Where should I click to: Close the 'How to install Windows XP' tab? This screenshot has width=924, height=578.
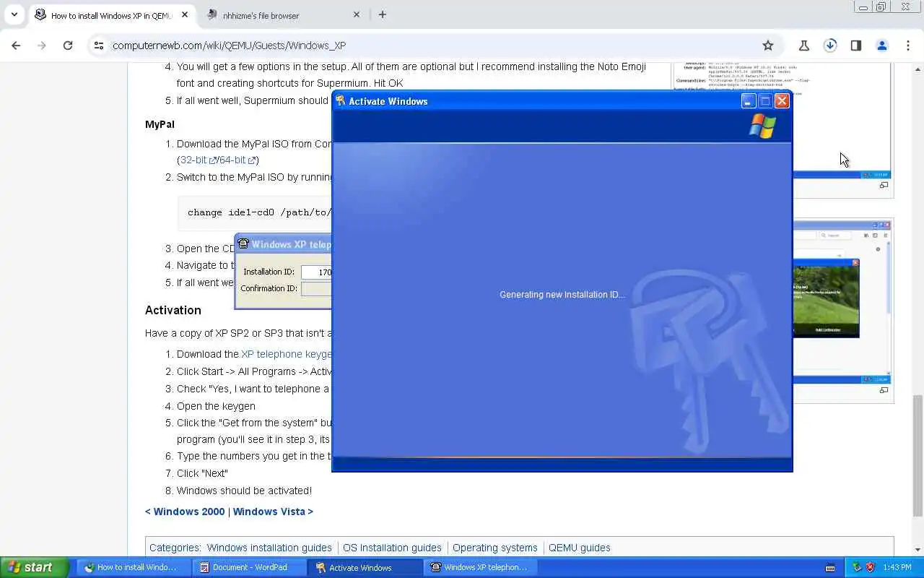tap(185, 14)
